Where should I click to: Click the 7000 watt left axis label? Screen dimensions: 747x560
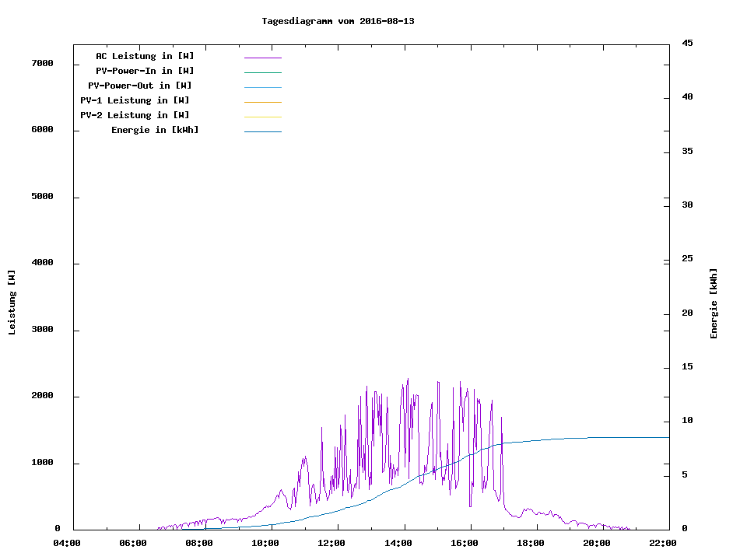pyautogui.click(x=42, y=63)
